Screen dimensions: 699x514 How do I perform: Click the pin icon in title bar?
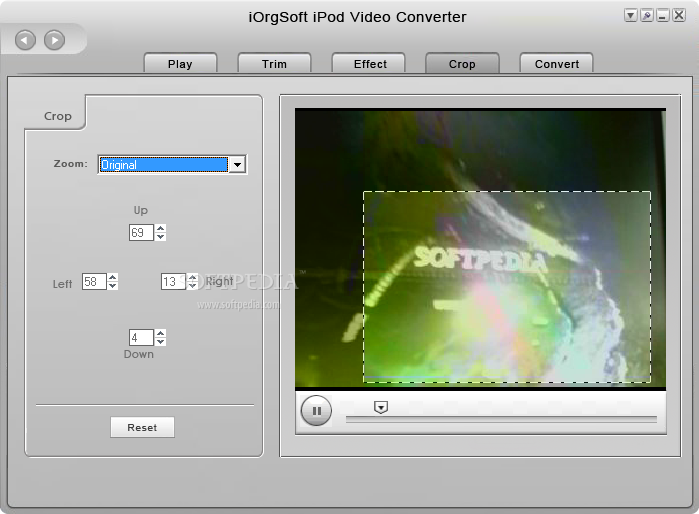pos(646,16)
